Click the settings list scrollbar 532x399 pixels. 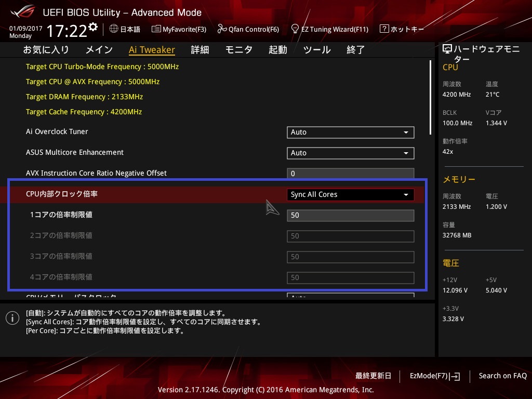430,97
